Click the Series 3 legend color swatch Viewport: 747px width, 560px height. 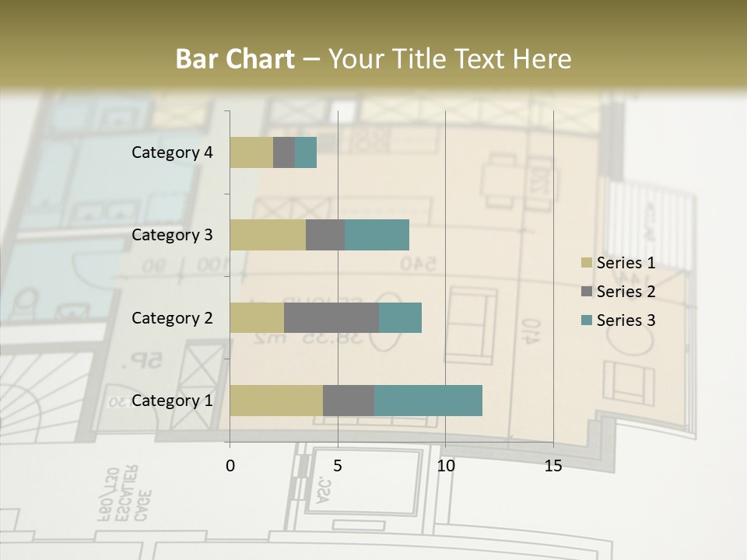(586, 320)
